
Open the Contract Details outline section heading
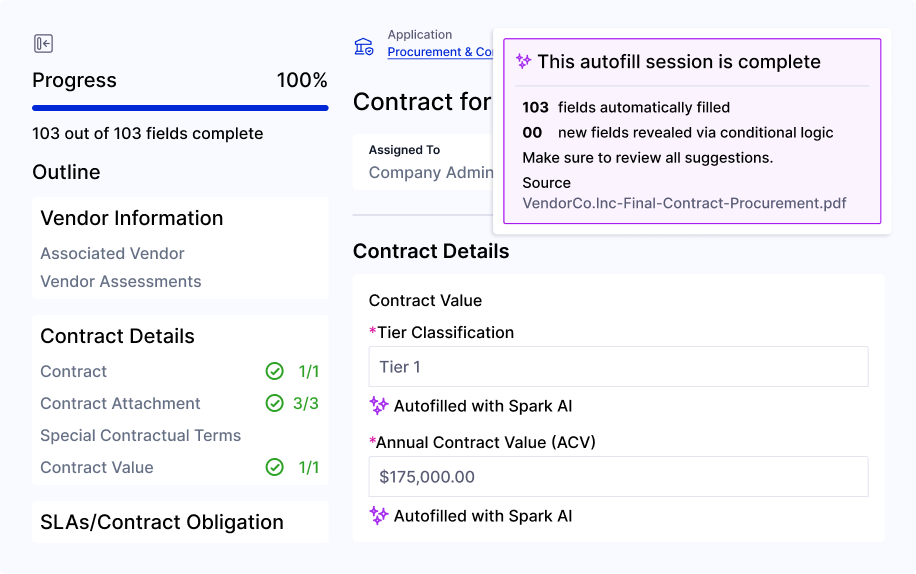point(117,336)
